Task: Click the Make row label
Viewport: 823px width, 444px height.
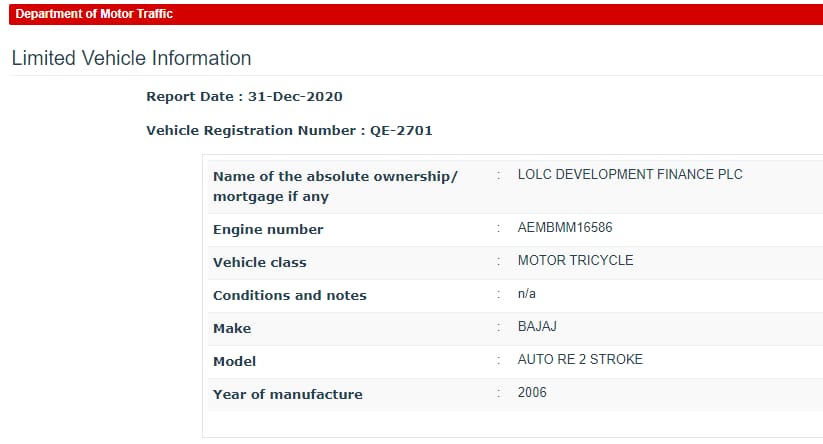Action: coord(232,329)
